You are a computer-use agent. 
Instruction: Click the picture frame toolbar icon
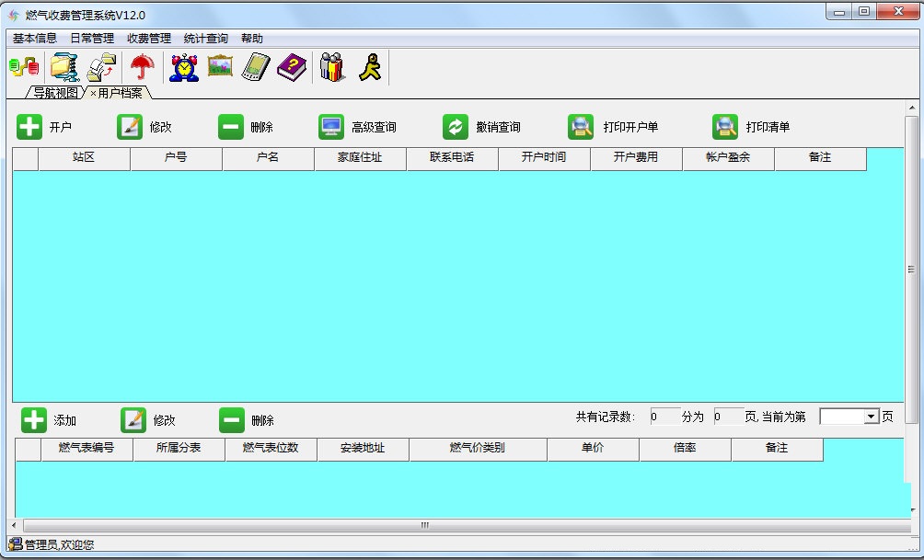tap(220, 66)
